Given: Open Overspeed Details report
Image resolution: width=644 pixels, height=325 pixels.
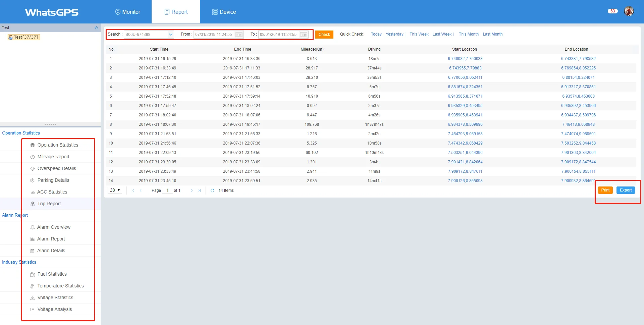Looking at the screenshot, I should pos(57,168).
